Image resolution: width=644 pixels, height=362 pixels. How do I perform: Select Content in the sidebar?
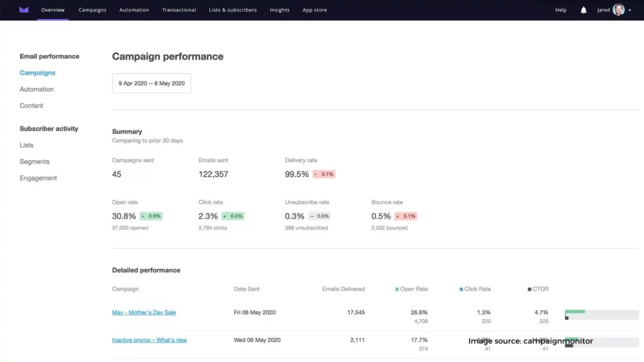coord(31,106)
